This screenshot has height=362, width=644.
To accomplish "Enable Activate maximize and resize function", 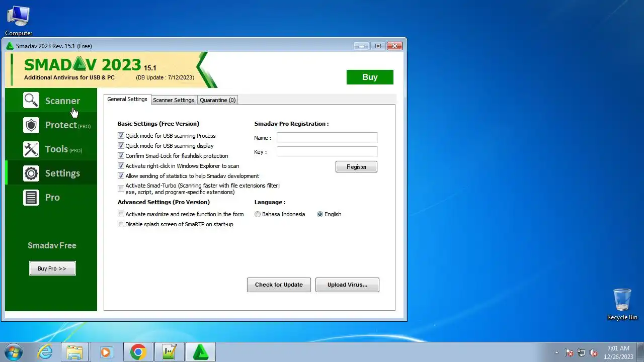I will (121, 214).
